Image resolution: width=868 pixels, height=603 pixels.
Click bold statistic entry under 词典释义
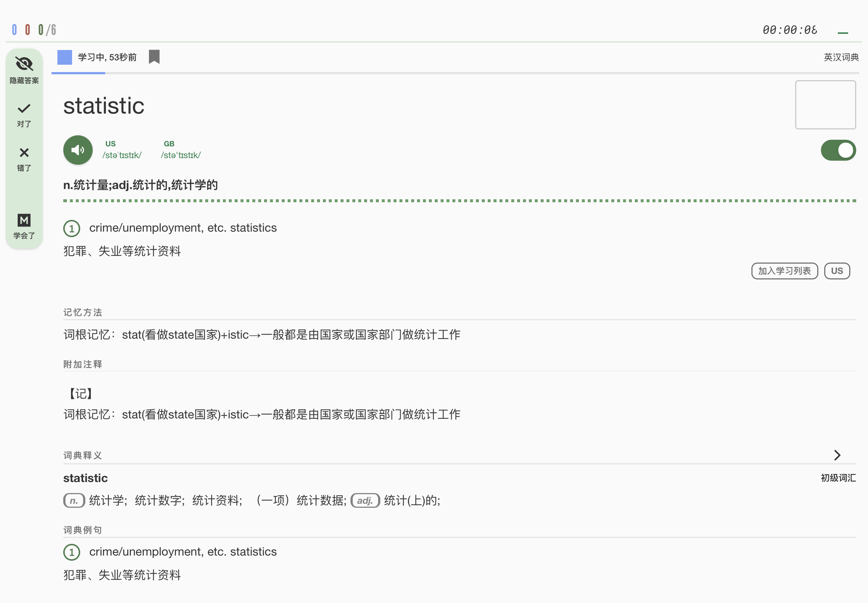pos(85,478)
